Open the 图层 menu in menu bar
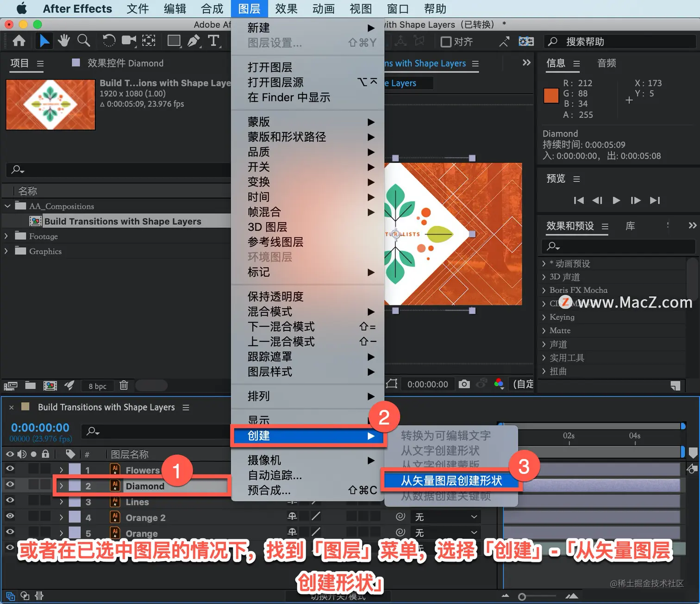 pos(249,9)
